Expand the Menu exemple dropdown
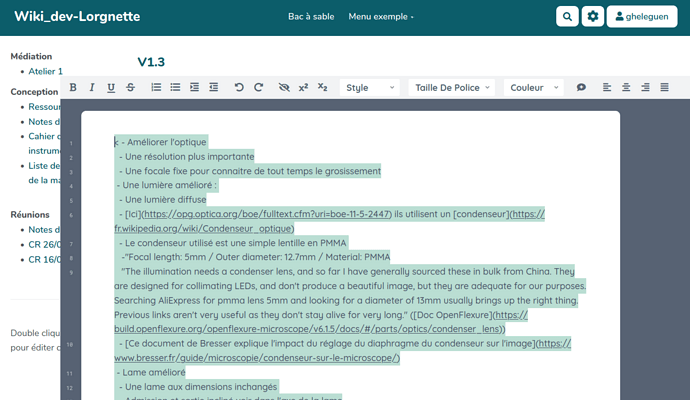This screenshot has width=690, height=400. click(381, 17)
